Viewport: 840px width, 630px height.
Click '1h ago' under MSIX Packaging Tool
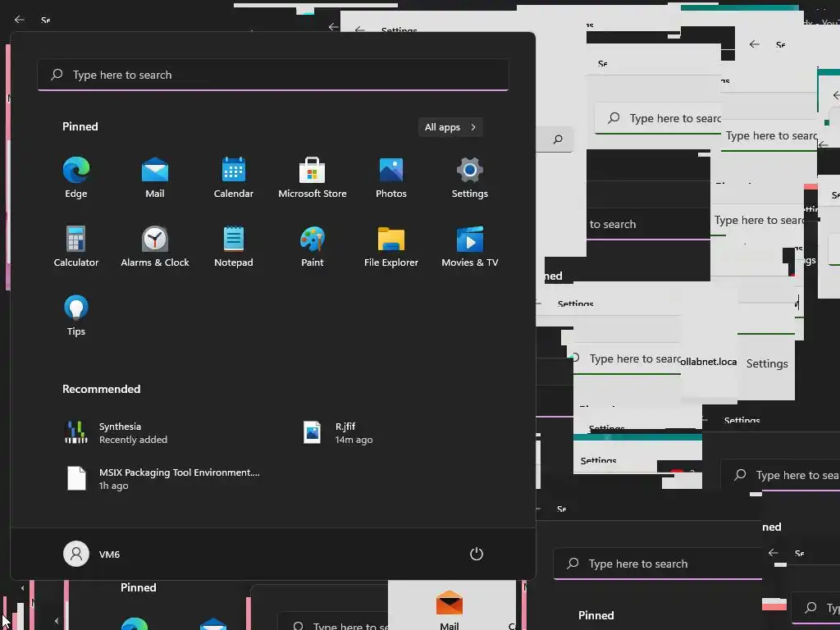pyautogui.click(x=113, y=486)
